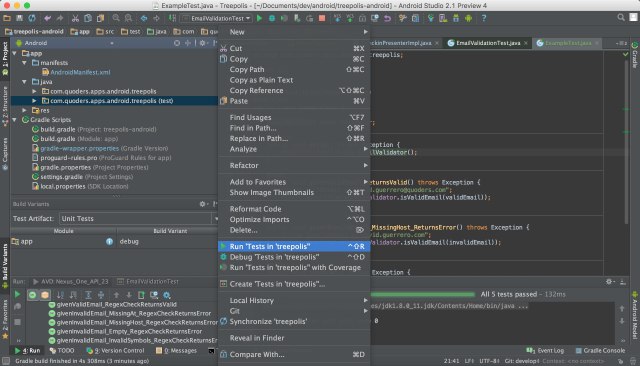Click the Find magnifier toolbar icon

click(116, 18)
